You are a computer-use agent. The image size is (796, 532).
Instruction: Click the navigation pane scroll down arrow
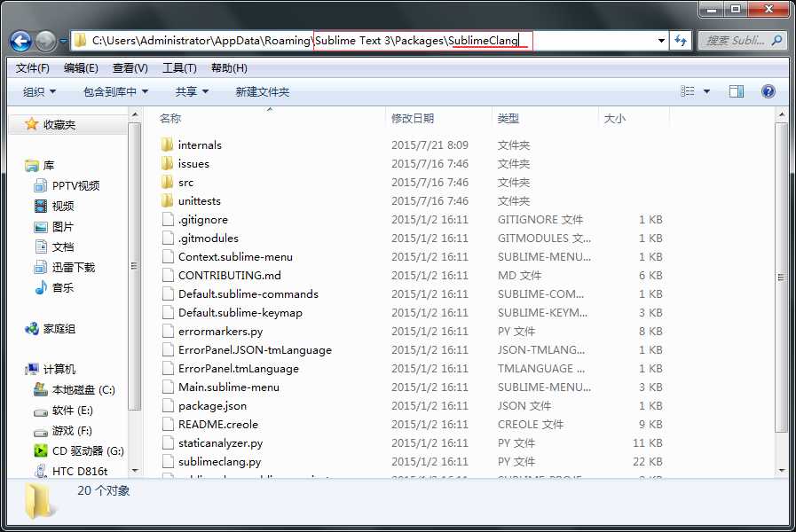point(135,471)
